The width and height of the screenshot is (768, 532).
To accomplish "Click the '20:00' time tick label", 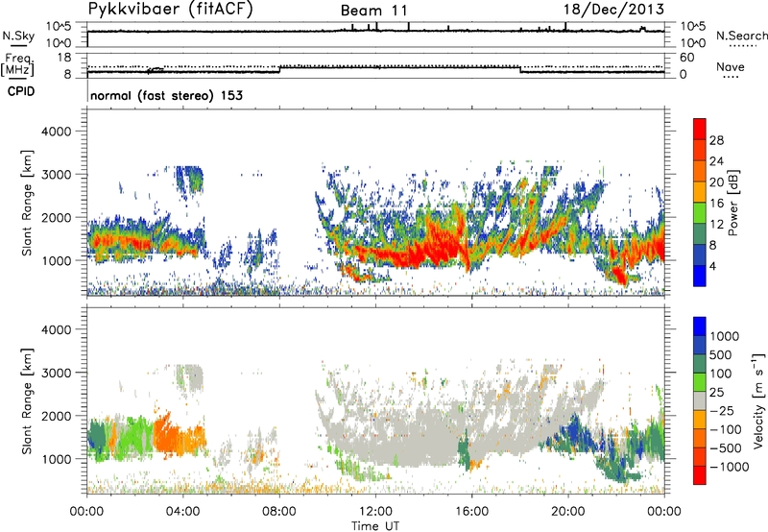I will tap(568, 512).
